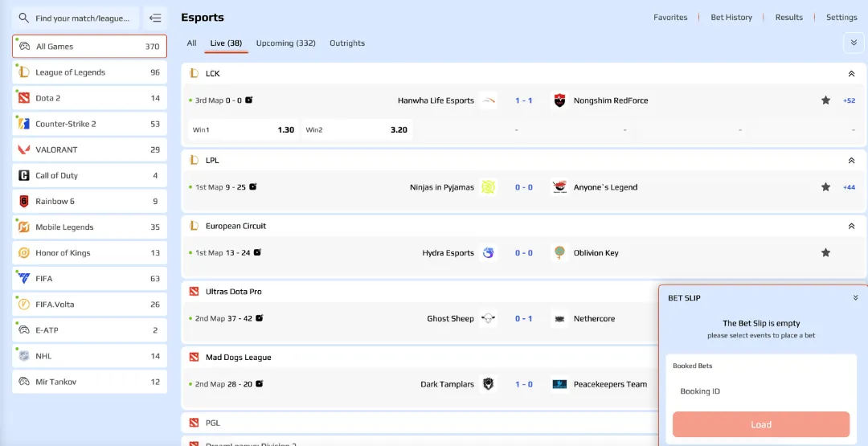
Task: Switch to the Upcoming (332) tab
Action: point(285,43)
